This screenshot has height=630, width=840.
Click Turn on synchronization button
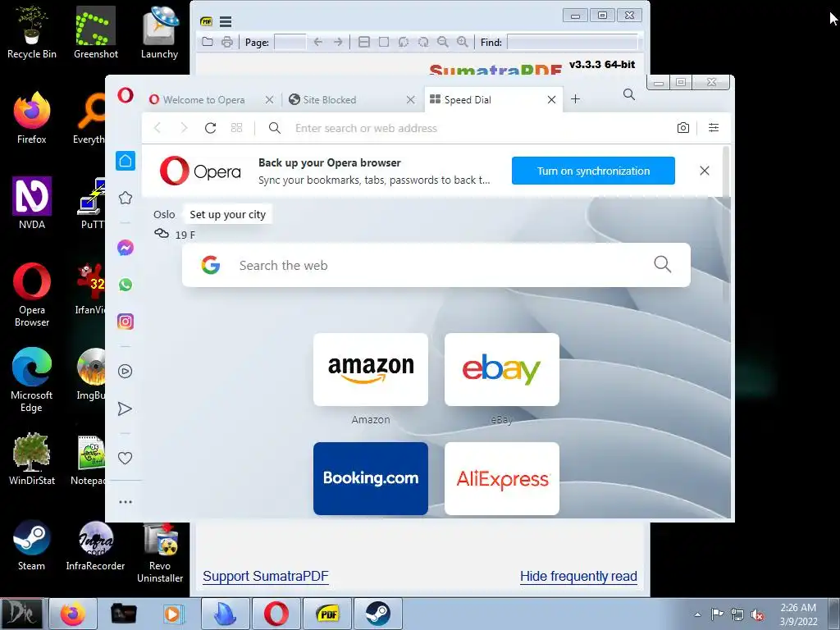click(593, 171)
